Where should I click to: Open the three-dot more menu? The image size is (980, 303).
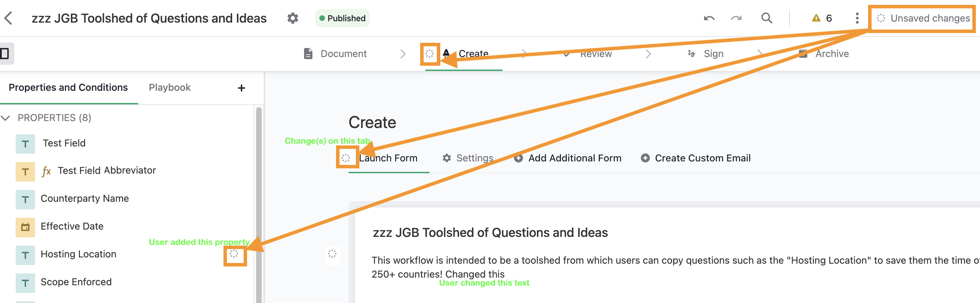pyautogui.click(x=857, y=18)
